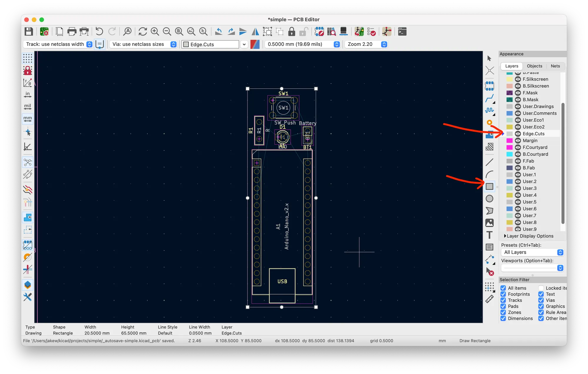Viewport: 588px width, 374px height.
Task: Switch to the Nets tab
Action: pyautogui.click(x=555, y=66)
